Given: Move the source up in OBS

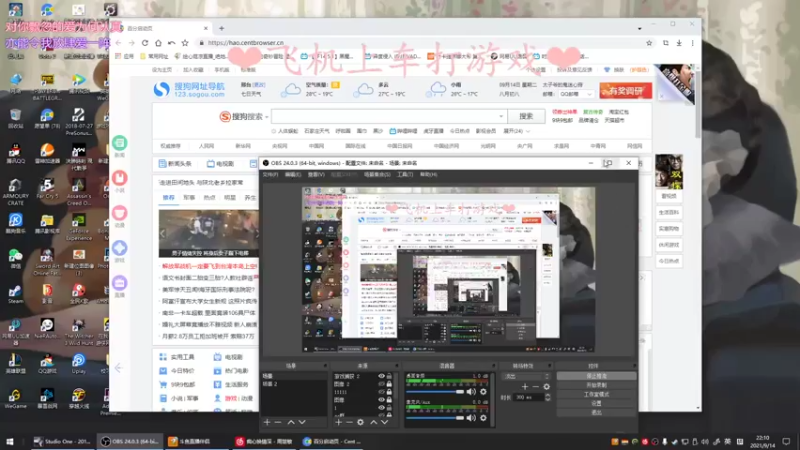Looking at the screenshot, I should pos(373,422).
